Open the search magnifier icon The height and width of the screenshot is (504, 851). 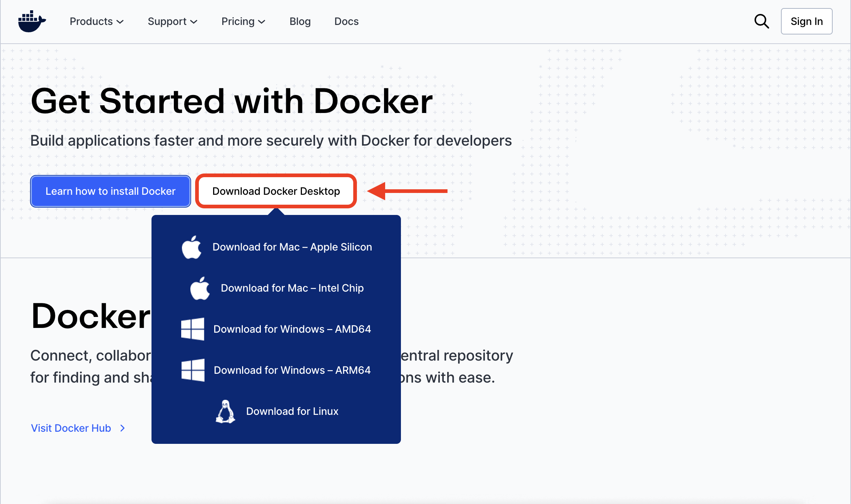[761, 21]
